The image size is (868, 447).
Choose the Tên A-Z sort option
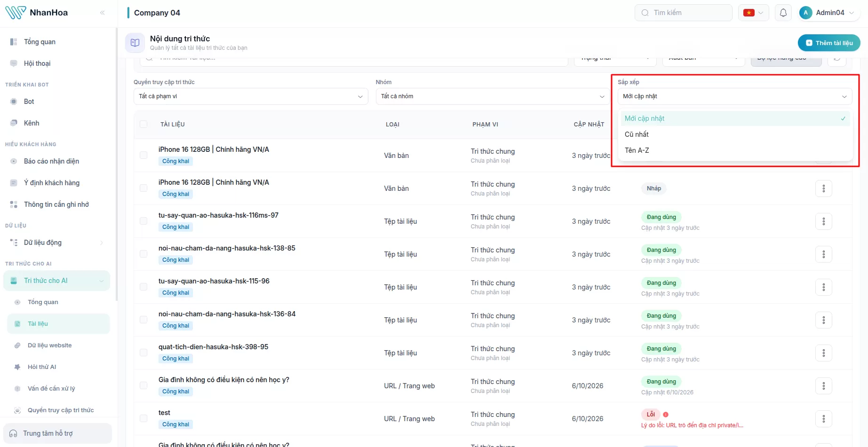(x=735, y=150)
